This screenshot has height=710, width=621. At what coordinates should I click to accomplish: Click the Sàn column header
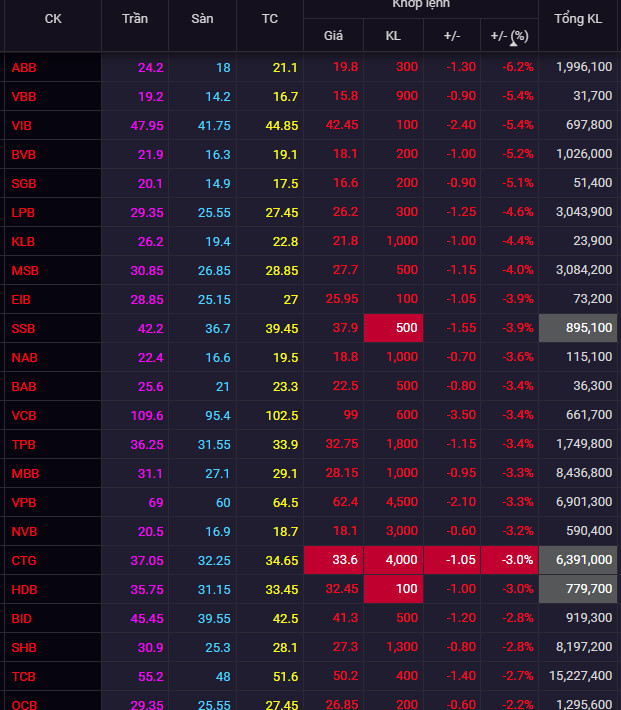tap(202, 19)
